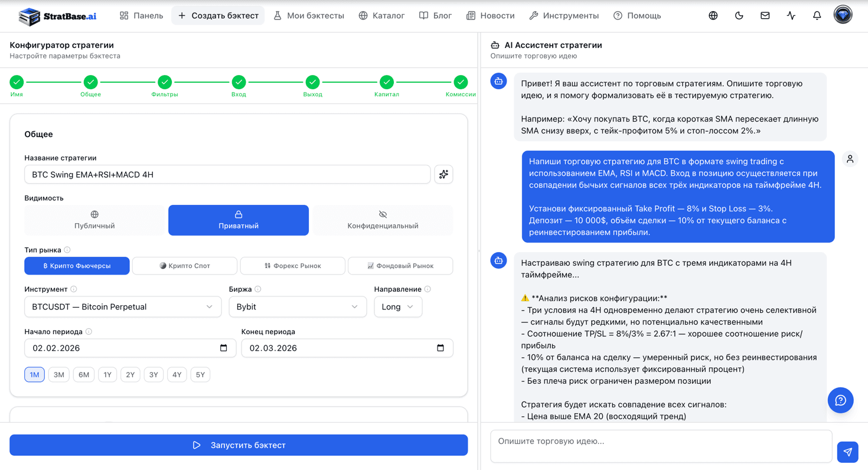Send chat message via paper plane icon
868x470 pixels.
(847, 452)
